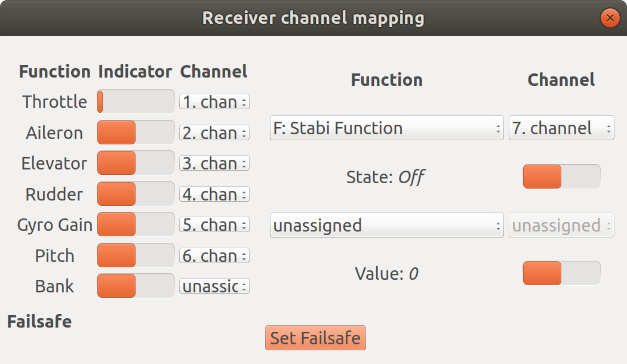Screen dimensions: 627x364
Task: Open the Elevator channel dropdown
Action: click(x=214, y=164)
